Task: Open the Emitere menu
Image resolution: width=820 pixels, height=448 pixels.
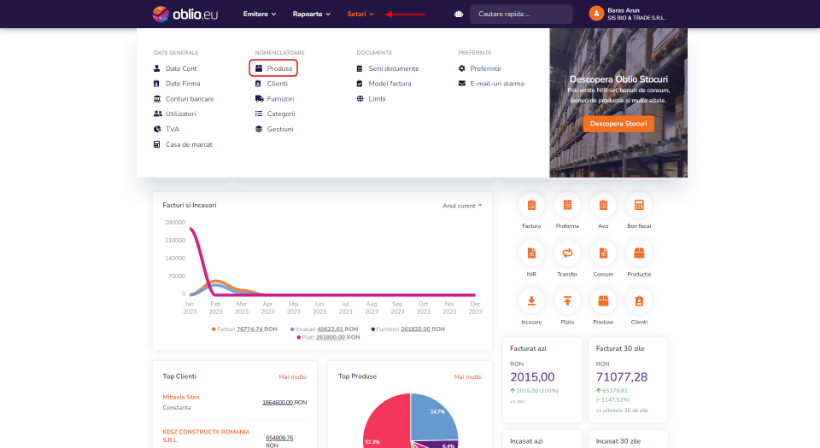Action: pyautogui.click(x=259, y=14)
